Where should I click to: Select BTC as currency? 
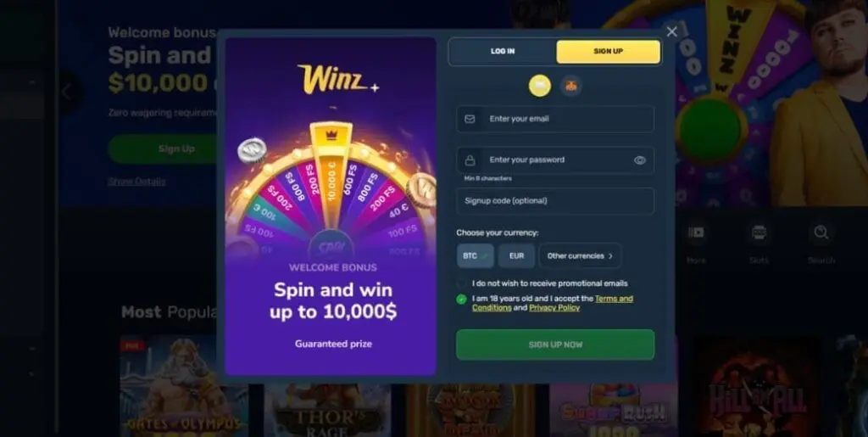click(x=475, y=256)
